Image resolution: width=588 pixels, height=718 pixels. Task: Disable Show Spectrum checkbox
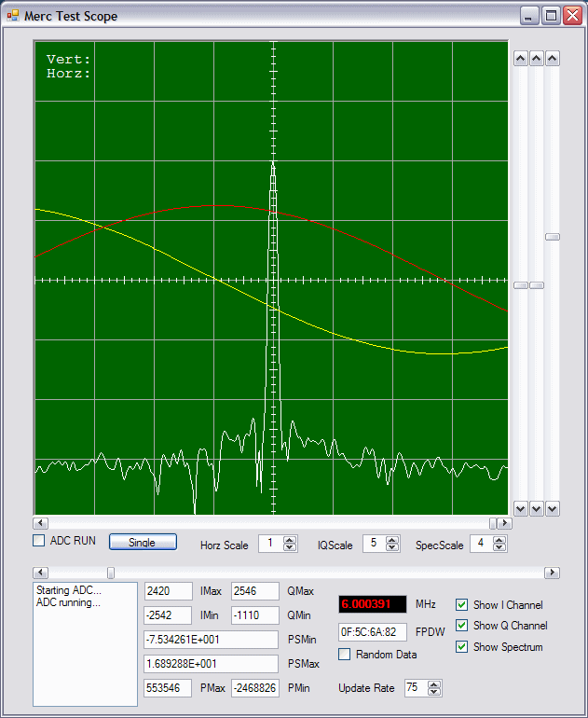point(462,647)
